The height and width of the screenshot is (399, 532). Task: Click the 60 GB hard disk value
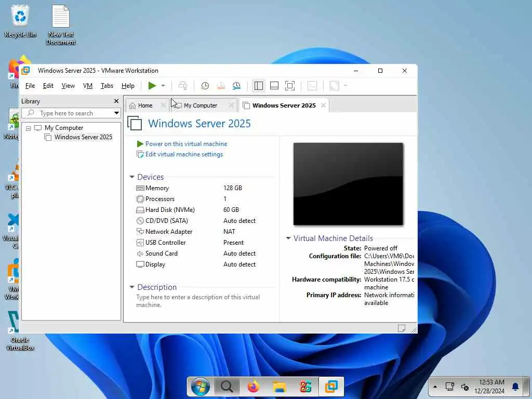231,210
